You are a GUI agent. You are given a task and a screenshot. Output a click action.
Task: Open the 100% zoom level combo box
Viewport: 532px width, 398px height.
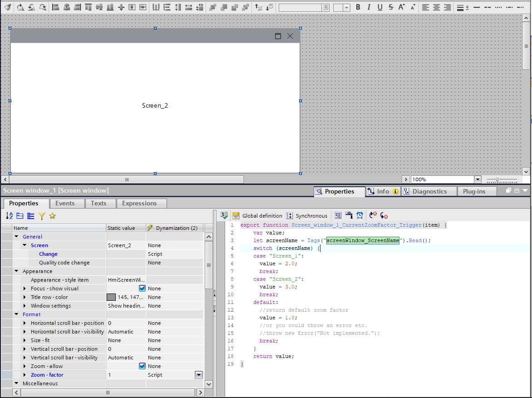tap(477, 179)
